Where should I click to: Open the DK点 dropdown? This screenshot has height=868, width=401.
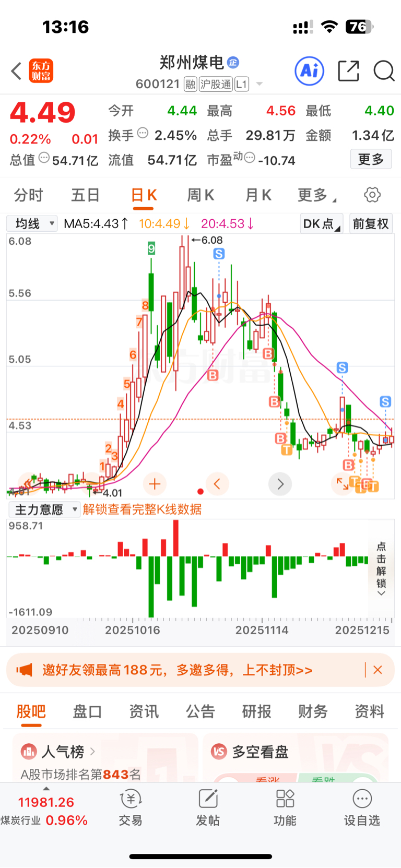click(322, 224)
